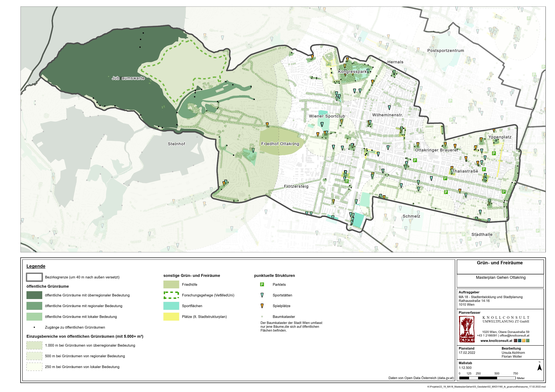This screenshot has width=555, height=392.
Task: Click the Parklets legend icon
Action: 262,285
